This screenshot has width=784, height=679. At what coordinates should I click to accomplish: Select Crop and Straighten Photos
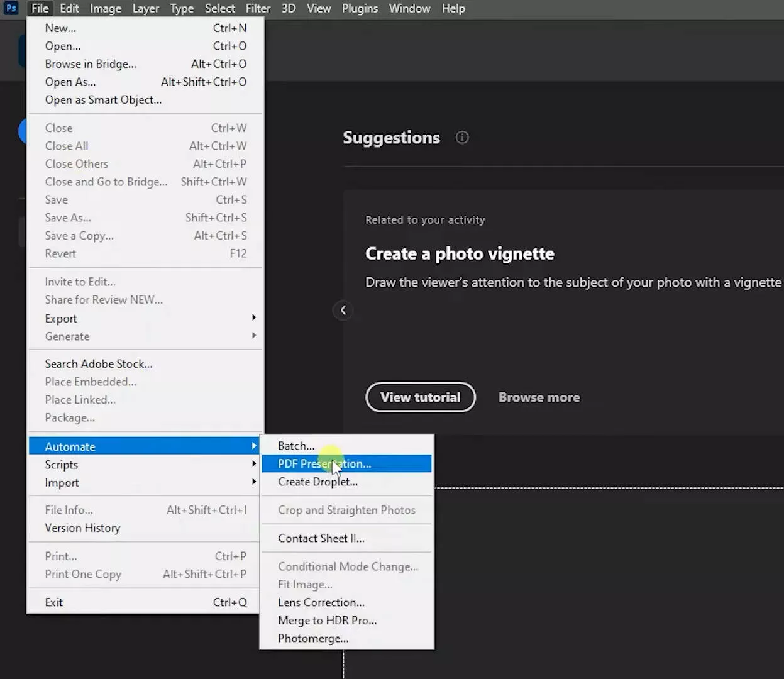point(346,510)
